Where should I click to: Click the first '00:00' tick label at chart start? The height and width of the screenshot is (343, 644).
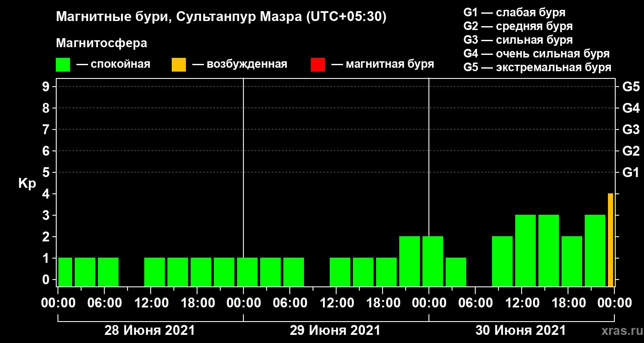(x=58, y=303)
